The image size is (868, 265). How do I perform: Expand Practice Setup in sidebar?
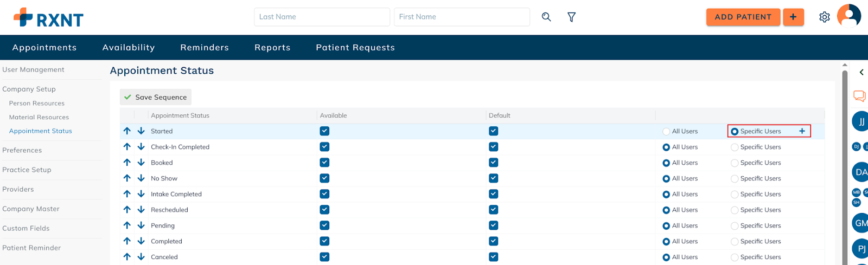(27, 170)
